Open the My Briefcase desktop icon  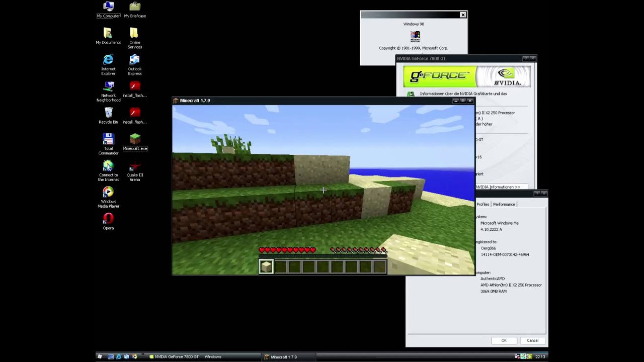pyautogui.click(x=135, y=10)
